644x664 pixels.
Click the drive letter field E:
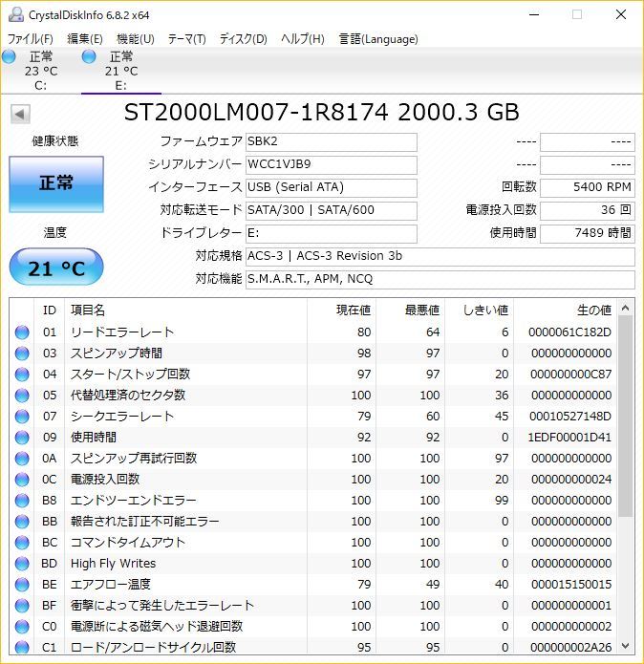pyautogui.click(x=332, y=233)
